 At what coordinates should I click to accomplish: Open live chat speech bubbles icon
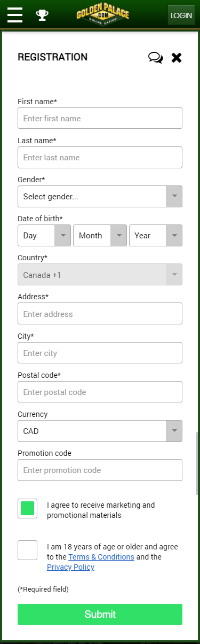click(156, 58)
